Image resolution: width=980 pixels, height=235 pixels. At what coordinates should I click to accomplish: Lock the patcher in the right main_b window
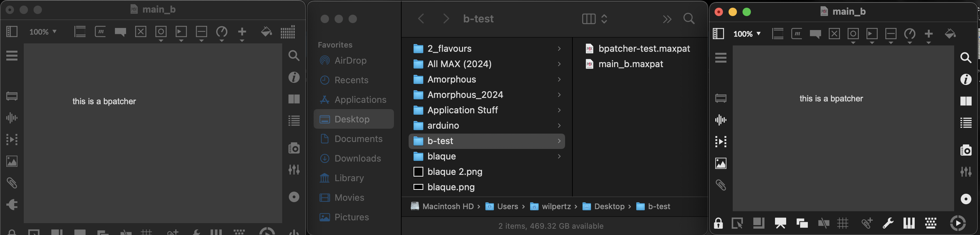718,223
